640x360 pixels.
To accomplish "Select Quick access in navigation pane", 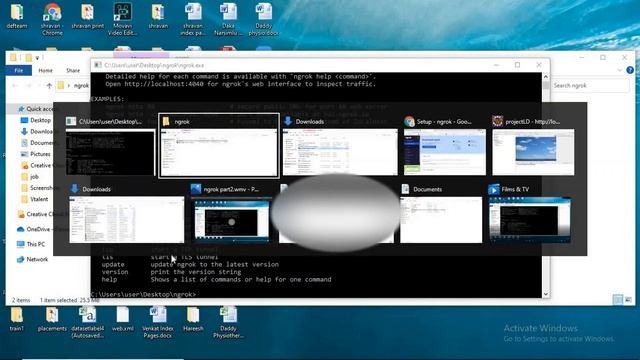I will [x=40, y=109].
